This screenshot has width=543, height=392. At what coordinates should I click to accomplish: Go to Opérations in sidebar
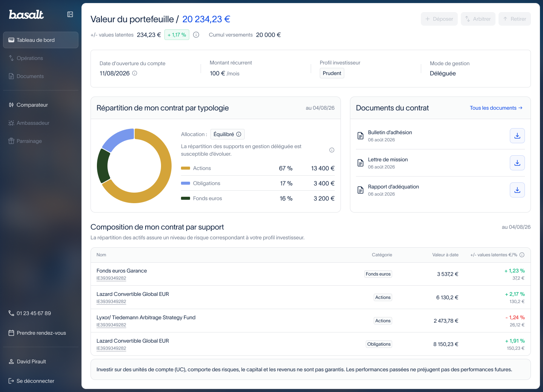41,58
